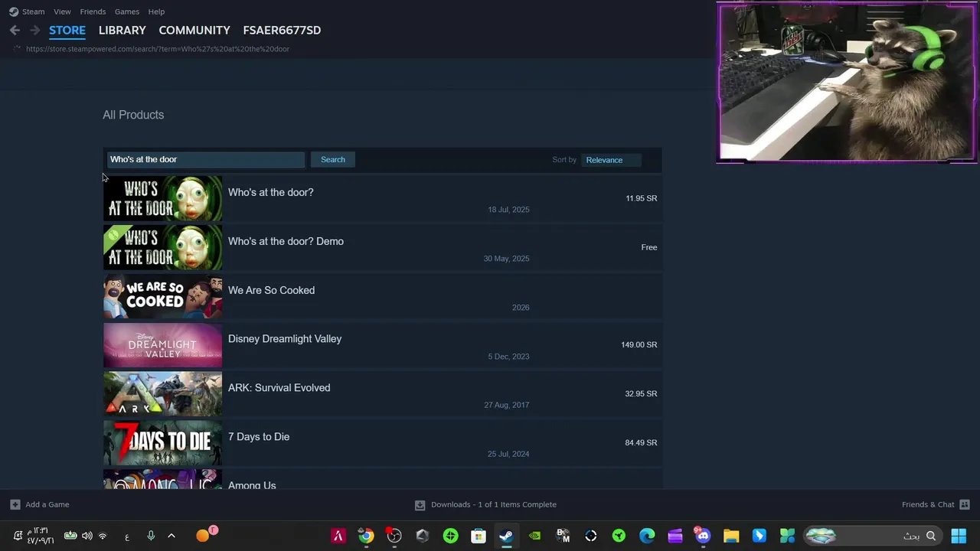980x551 pixels.
Task: Click the Add a Game plus icon
Action: (15, 504)
